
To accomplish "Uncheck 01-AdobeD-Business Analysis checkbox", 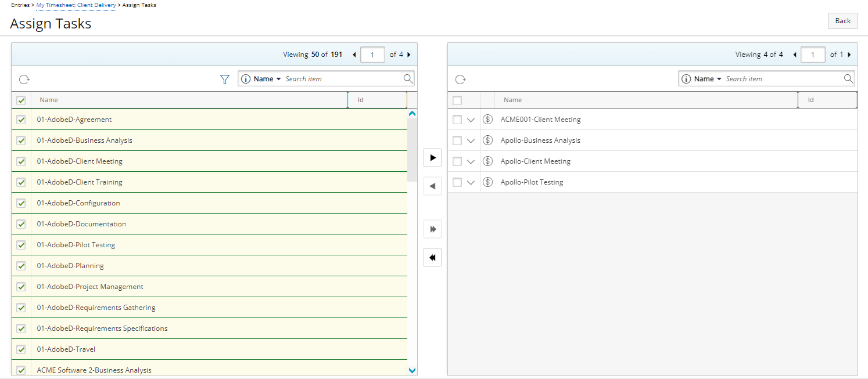I will (x=21, y=140).
